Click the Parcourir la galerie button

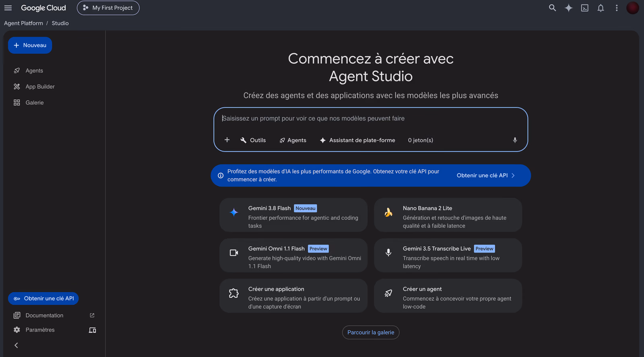(x=371, y=332)
